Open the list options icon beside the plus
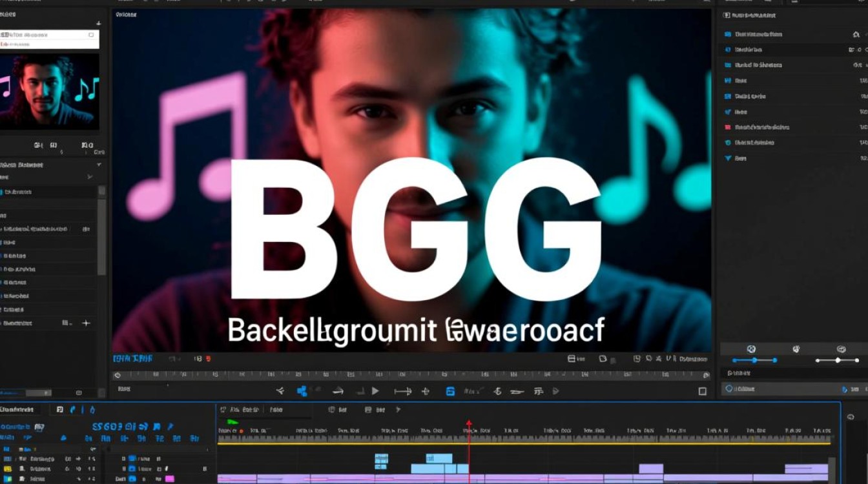The width and height of the screenshot is (868, 484). point(65,323)
